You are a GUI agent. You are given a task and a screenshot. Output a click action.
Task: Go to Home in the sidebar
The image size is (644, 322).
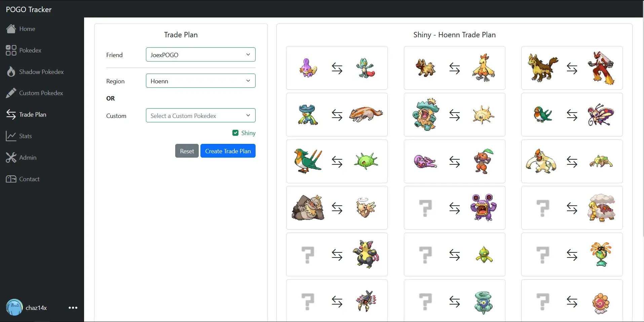coord(27,29)
